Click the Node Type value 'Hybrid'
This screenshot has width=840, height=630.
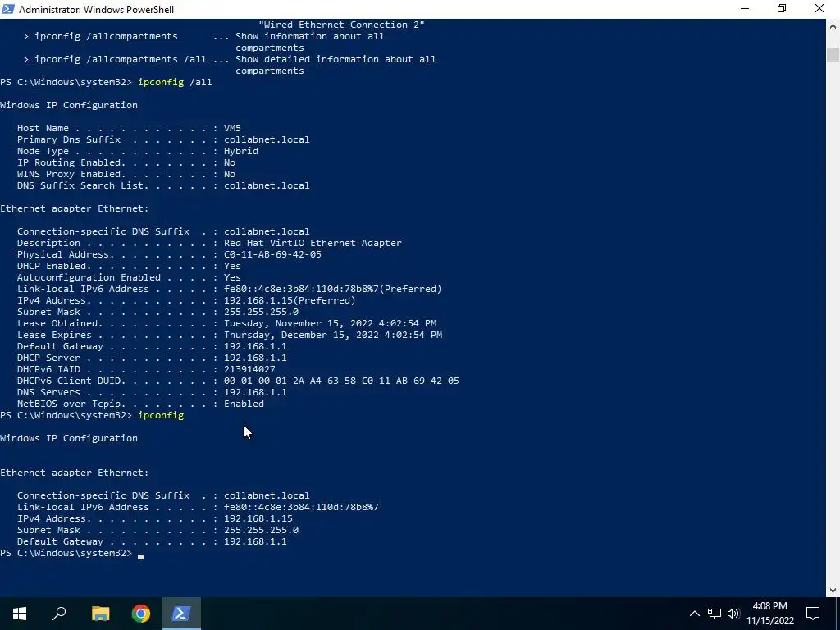tap(241, 151)
